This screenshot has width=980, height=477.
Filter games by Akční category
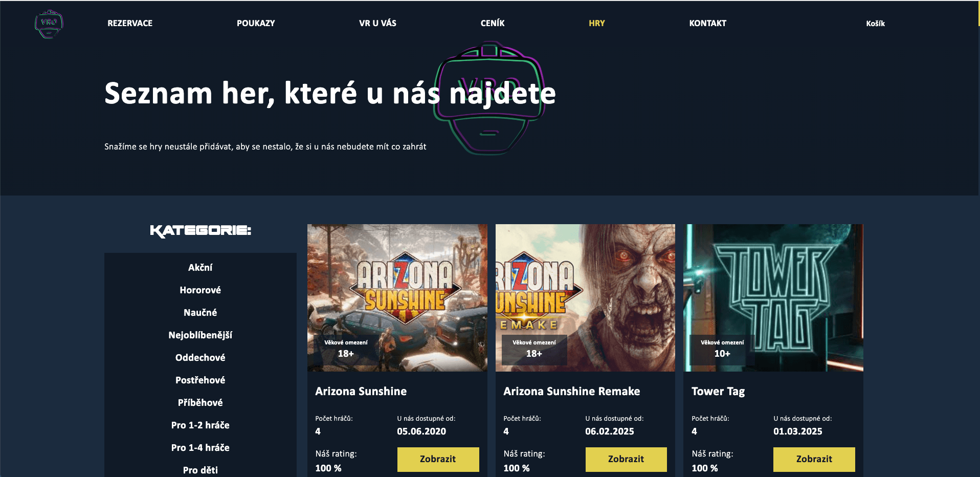200,268
